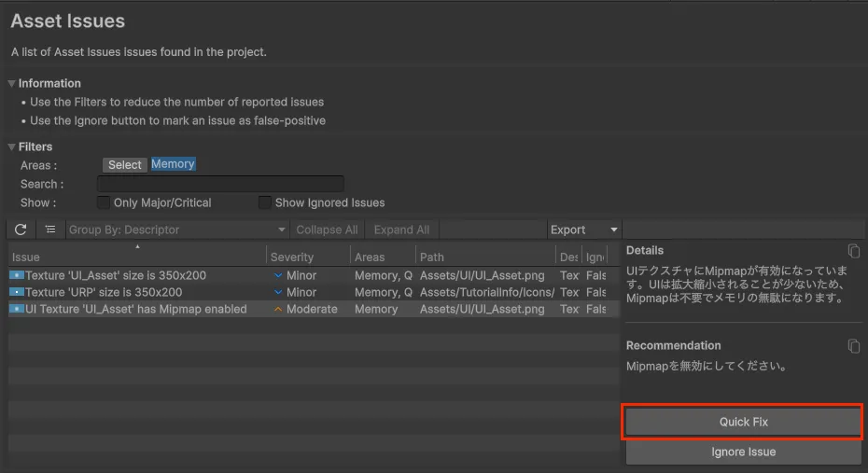Click the Select button for Areas

tap(125, 165)
